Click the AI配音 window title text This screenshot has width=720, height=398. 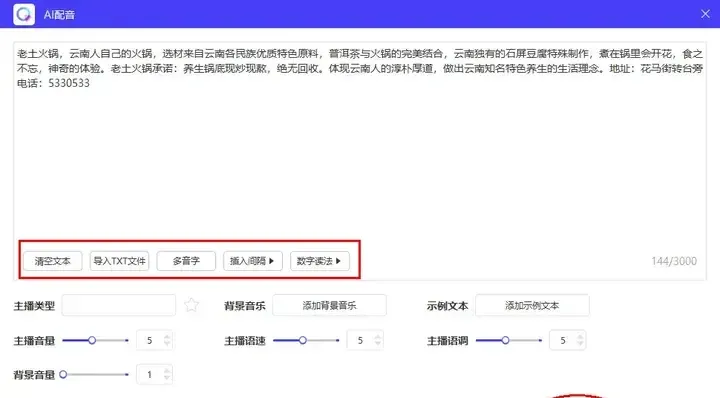tap(59, 15)
